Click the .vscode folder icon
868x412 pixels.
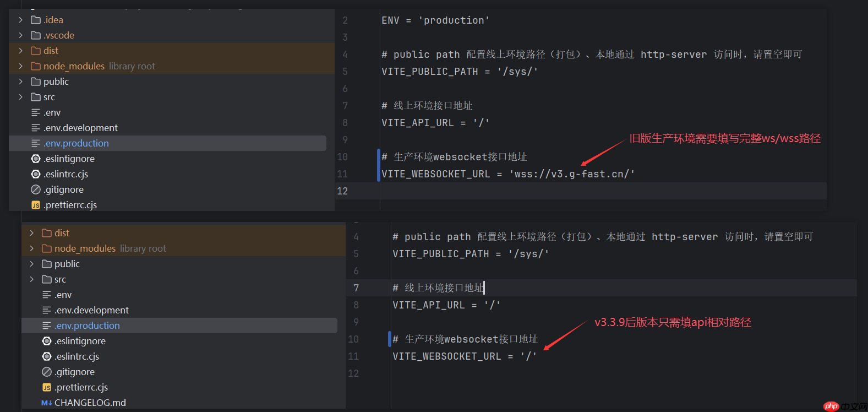[36, 35]
